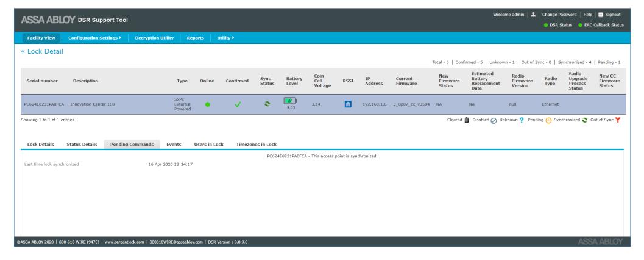Click the green DSR Status indicator

click(546, 25)
